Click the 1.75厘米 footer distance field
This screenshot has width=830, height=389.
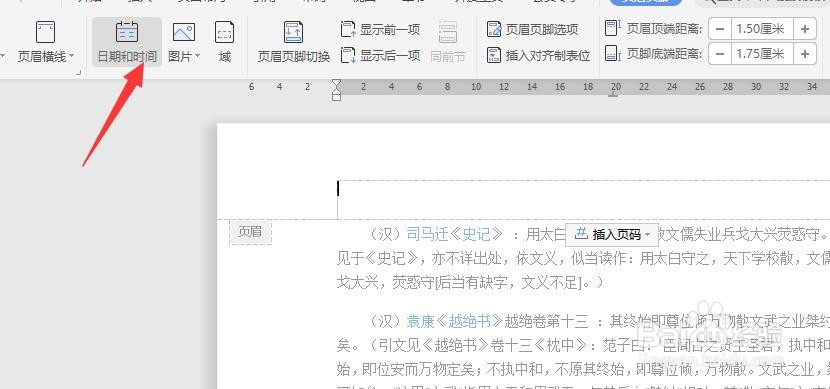pos(762,53)
